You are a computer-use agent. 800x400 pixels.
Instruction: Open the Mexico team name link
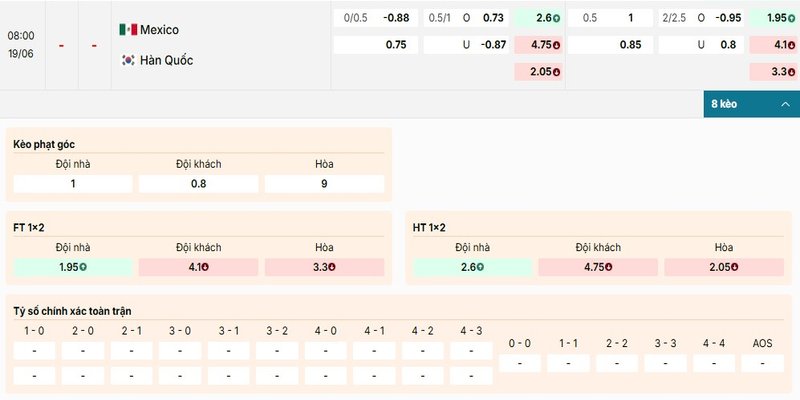point(159,30)
